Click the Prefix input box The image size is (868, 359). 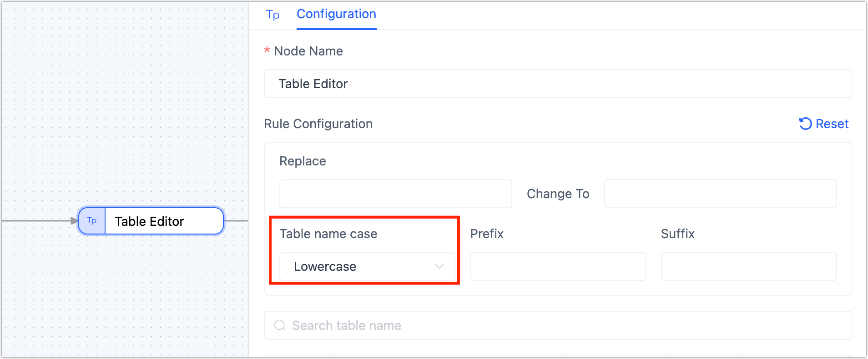tap(558, 266)
